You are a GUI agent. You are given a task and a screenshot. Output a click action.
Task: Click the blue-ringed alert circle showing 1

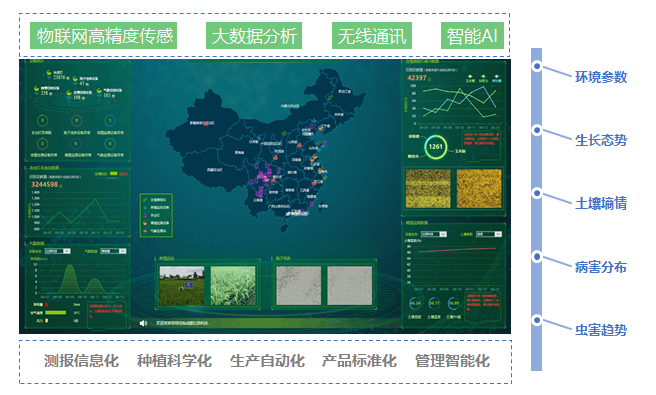110,121
